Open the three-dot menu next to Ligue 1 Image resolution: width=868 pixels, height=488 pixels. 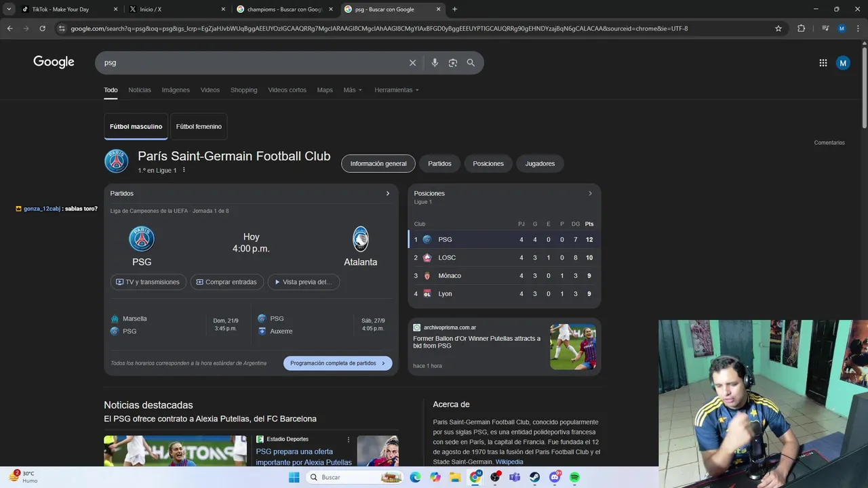click(184, 170)
